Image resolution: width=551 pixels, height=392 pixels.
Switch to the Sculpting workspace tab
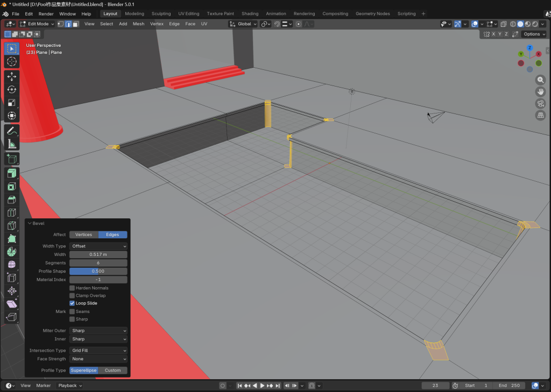(x=161, y=13)
